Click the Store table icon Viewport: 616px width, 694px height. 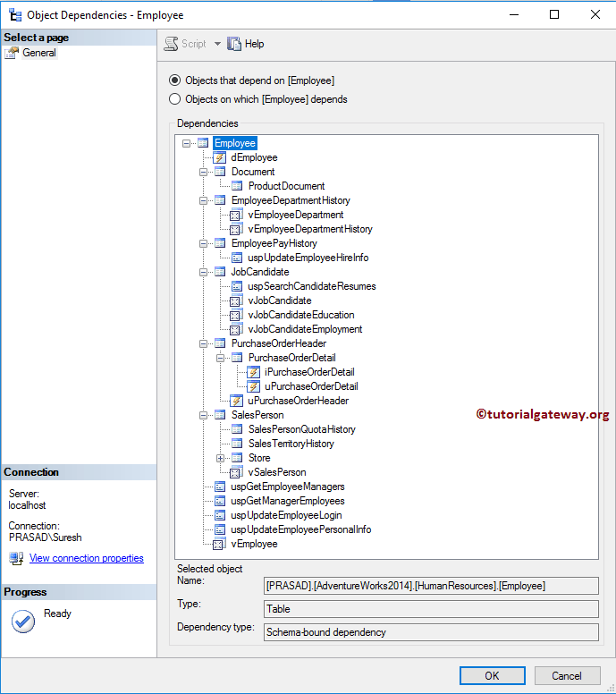[237, 458]
